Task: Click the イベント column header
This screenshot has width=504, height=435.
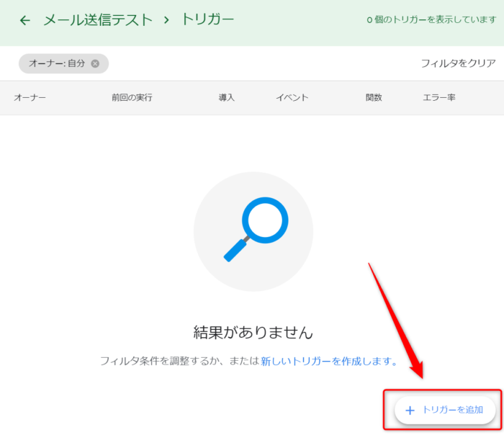Action: click(292, 97)
